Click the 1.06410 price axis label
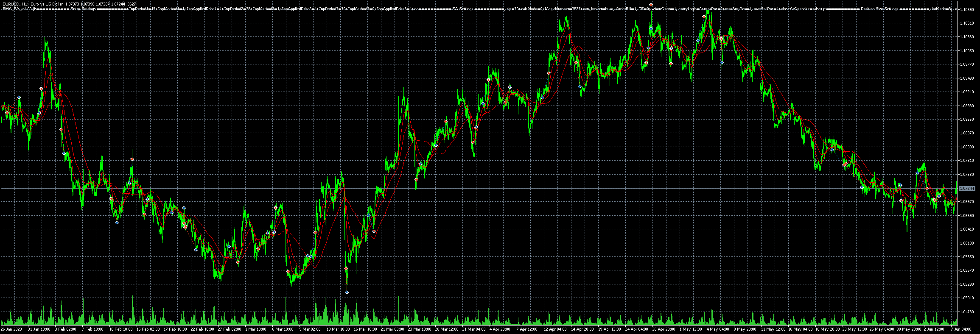Viewport: 980px width, 334px height. click(968, 229)
